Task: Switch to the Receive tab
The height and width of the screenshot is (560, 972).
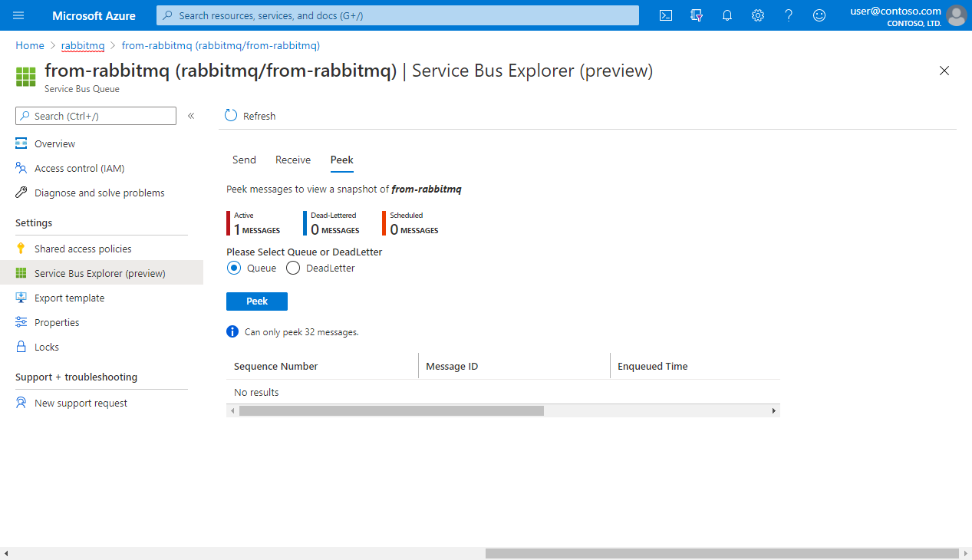Action: (x=292, y=160)
